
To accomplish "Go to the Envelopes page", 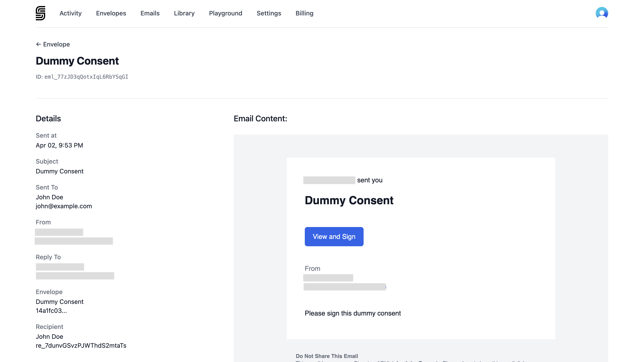I will [111, 13].
